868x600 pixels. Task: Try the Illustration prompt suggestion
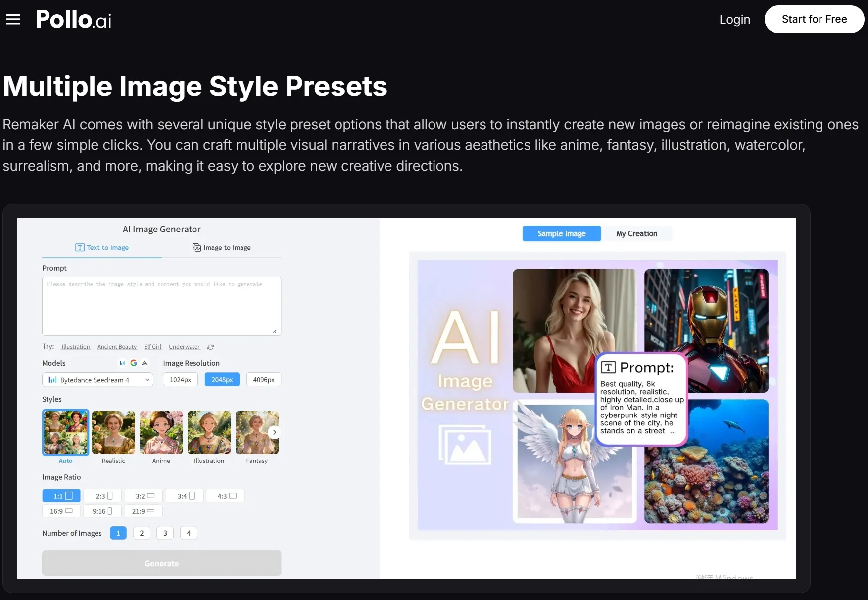pyautogui.click(x=76, y=347)
